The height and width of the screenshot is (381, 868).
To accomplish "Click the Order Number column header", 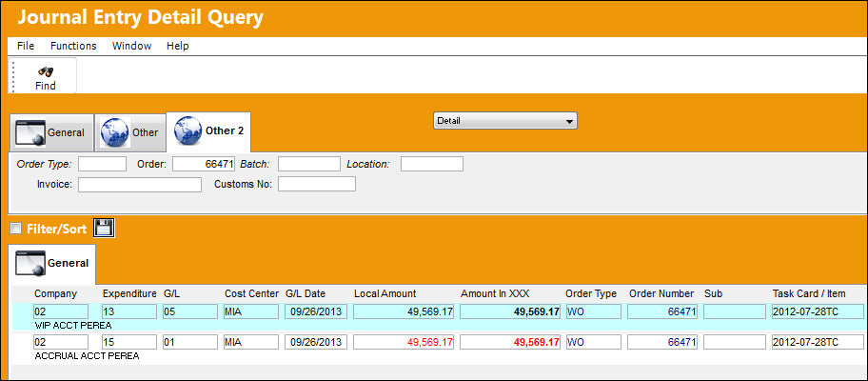I will (x=661, y=294).
